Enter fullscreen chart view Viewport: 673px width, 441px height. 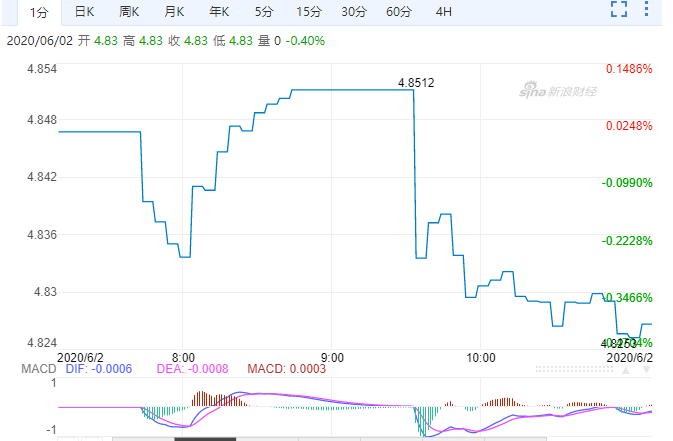[618, 12]
